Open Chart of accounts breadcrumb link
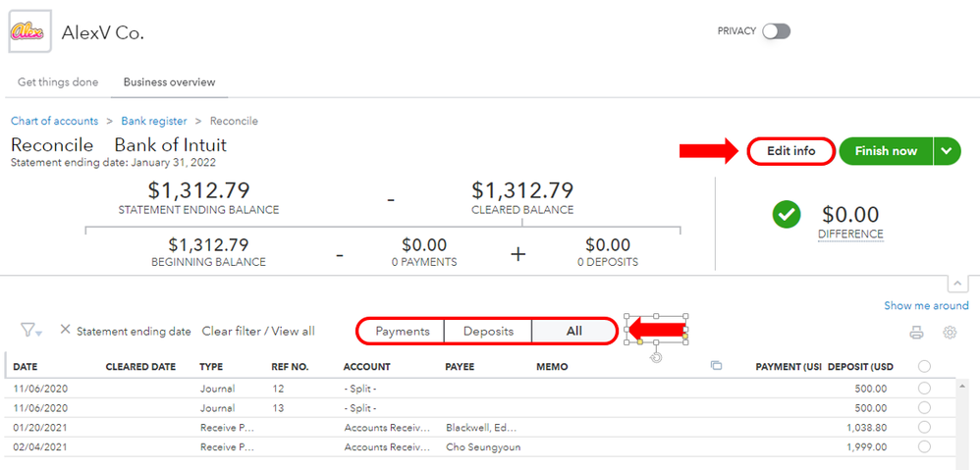 pyautogui.click(x=54, y=121)
